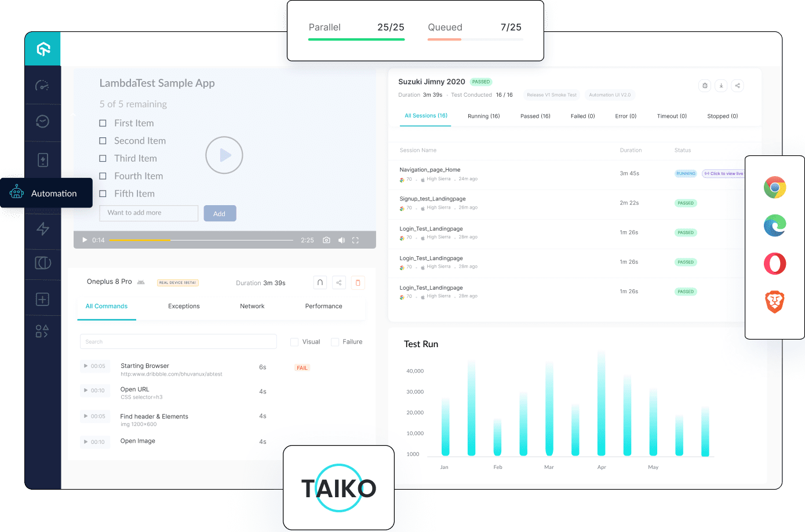Select the Timeout (0) tab

pos(672,116)
